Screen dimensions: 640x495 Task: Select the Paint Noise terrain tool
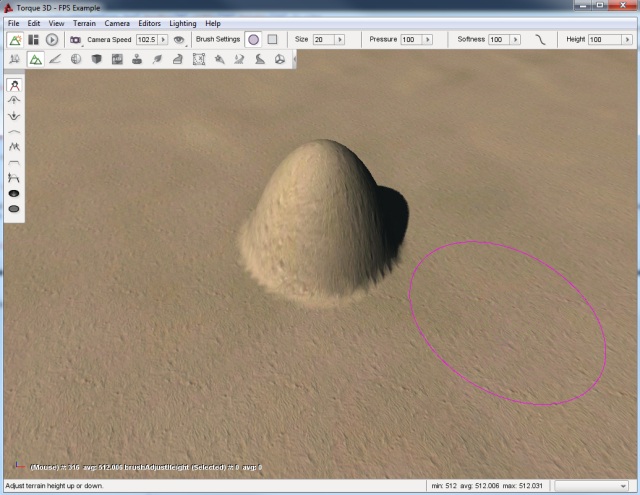pos(15,147)
